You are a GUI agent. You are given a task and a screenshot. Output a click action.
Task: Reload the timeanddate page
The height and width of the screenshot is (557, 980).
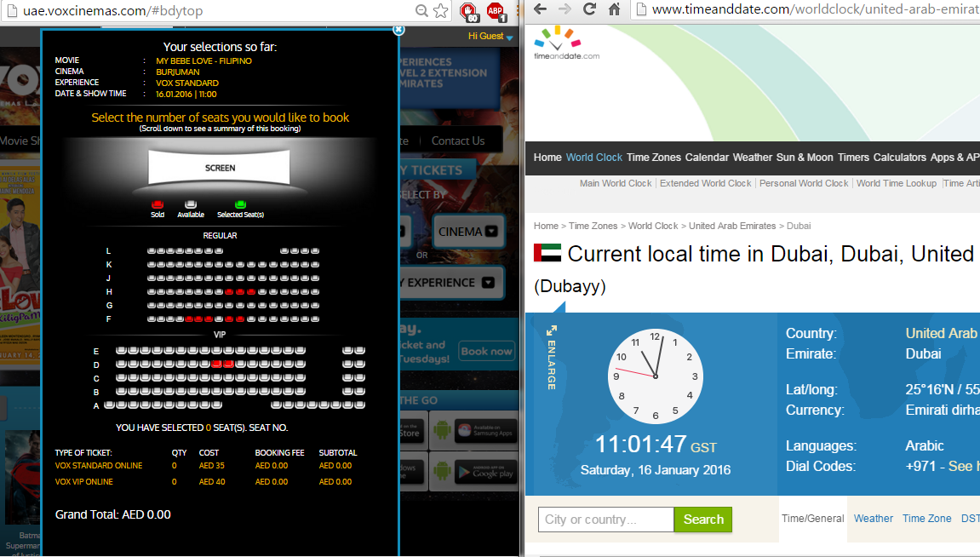[589, 9]
